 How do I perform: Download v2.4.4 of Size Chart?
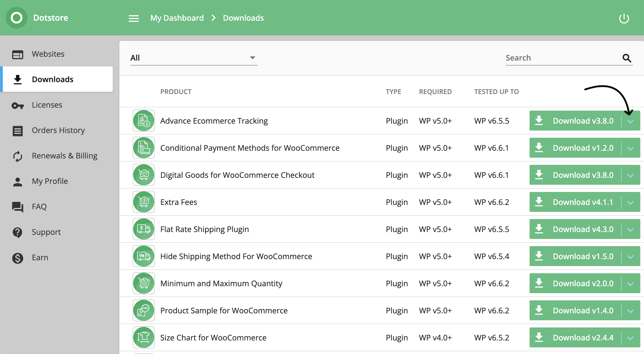click(x=575, y=337)
